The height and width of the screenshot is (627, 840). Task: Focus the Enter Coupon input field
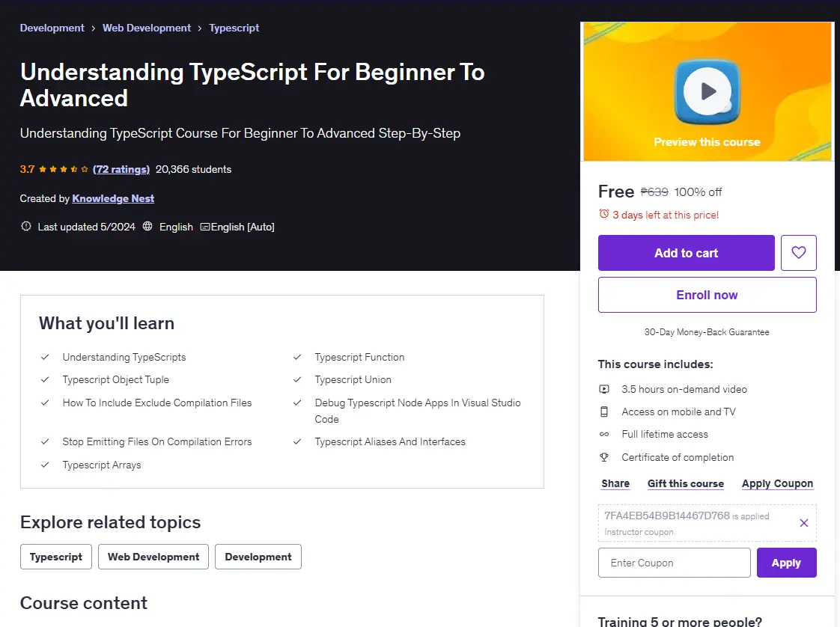[674, 563]
